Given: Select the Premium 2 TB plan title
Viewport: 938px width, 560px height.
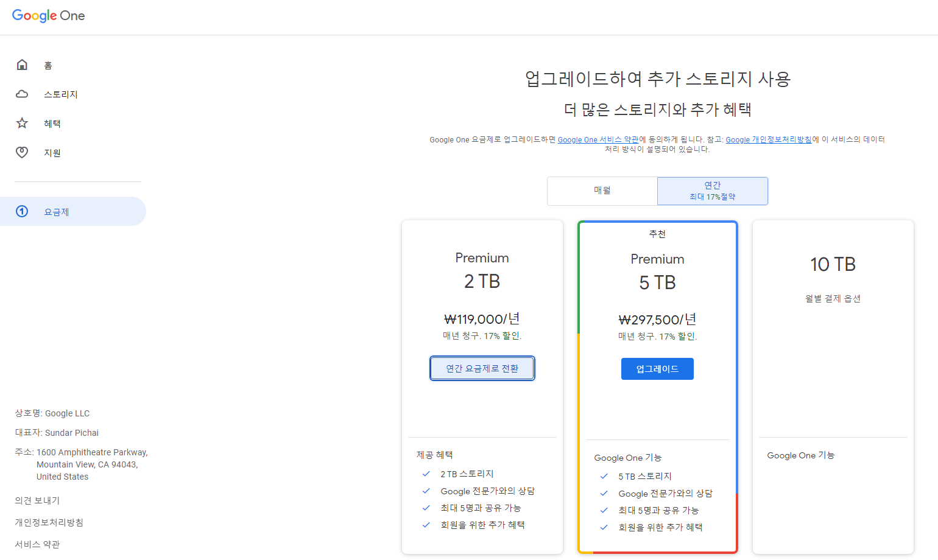Looking at the screenshot, I should 482,270.
